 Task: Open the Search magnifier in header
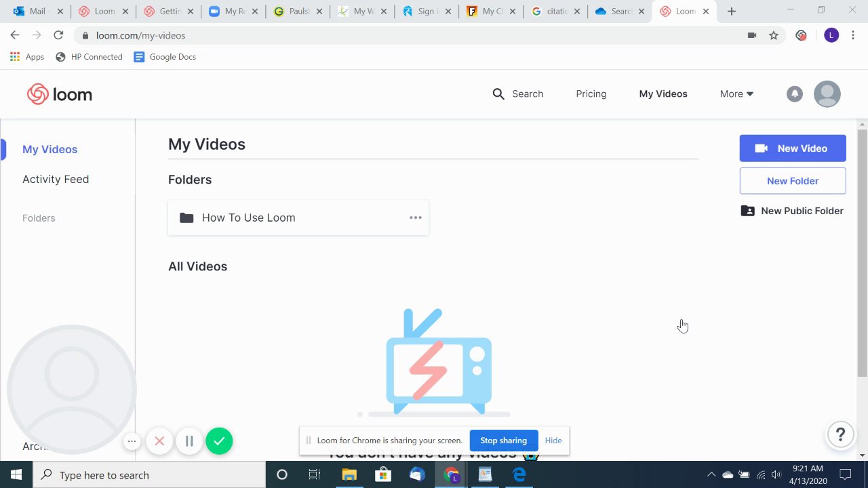(498, 94)
